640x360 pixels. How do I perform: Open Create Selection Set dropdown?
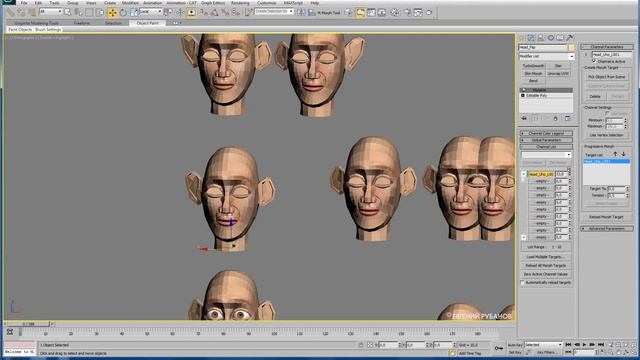coord(274,11)
